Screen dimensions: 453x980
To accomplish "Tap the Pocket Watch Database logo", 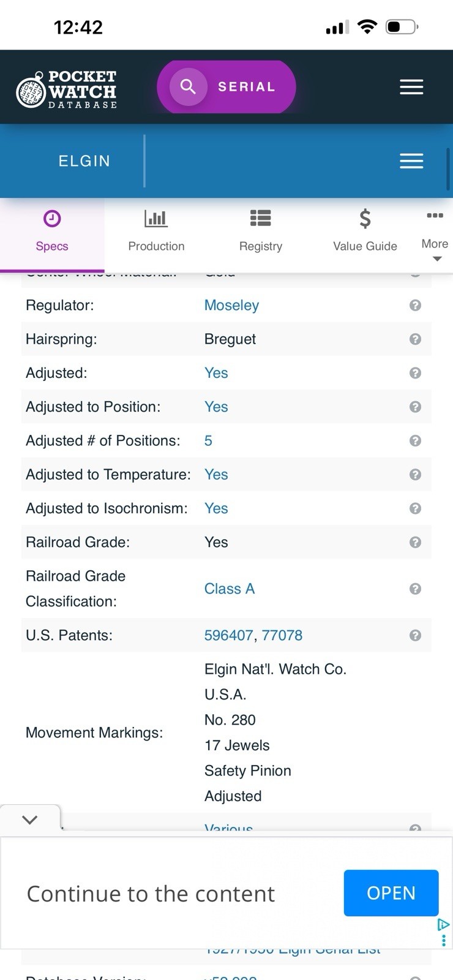I will click(66, 89).
